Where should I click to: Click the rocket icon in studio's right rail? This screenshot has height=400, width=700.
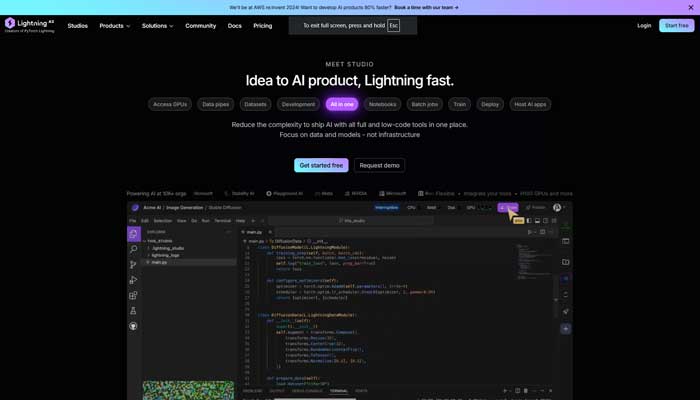pyautogui.click(x=566, y=312)
